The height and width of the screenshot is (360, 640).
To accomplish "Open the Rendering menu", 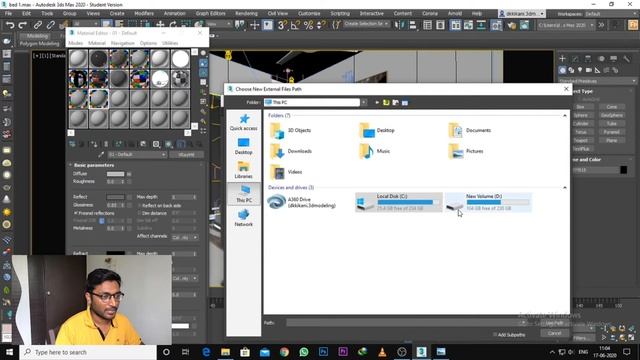I will (246, 13).
